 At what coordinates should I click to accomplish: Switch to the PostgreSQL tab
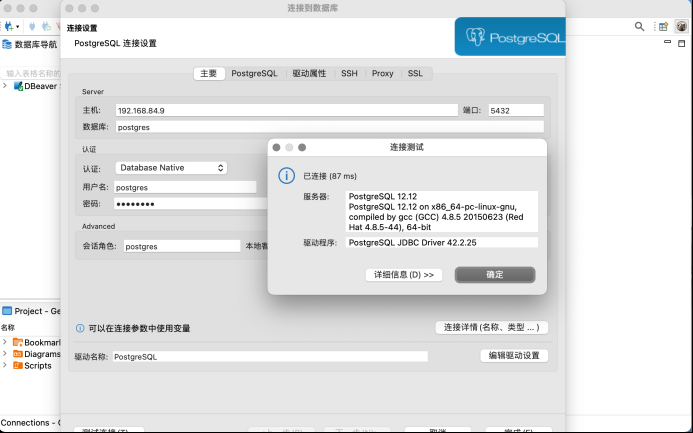pyautogui.click(x=254, y=73)
